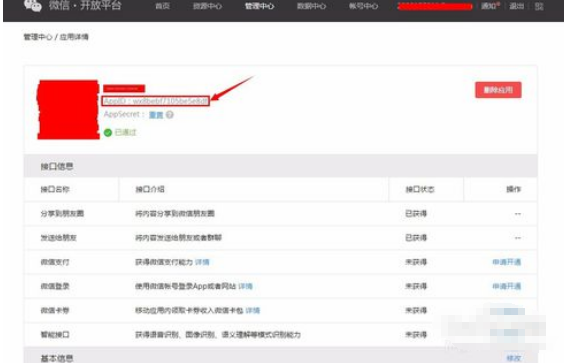
Task: Click the 退出 logout link
Action: 517,6
